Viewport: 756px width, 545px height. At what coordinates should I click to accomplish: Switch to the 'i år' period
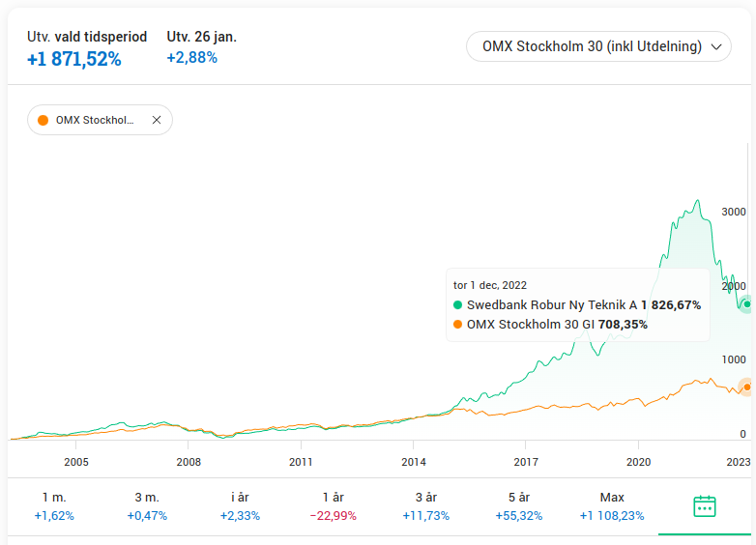pyautogui.click(x=240, y=506)
